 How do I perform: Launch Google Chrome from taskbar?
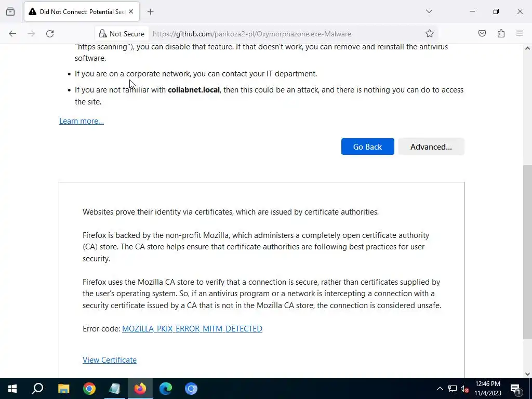click(x=89, y=389)
